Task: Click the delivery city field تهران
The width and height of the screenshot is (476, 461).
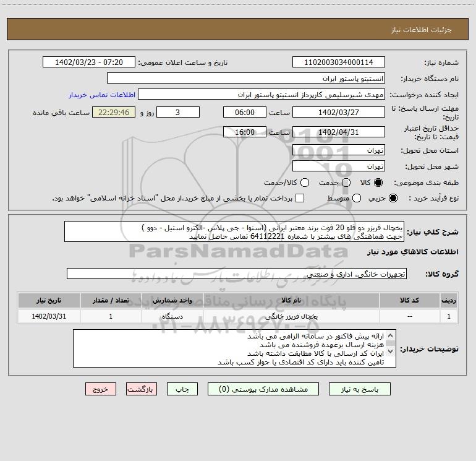Action: coord(339,166)
